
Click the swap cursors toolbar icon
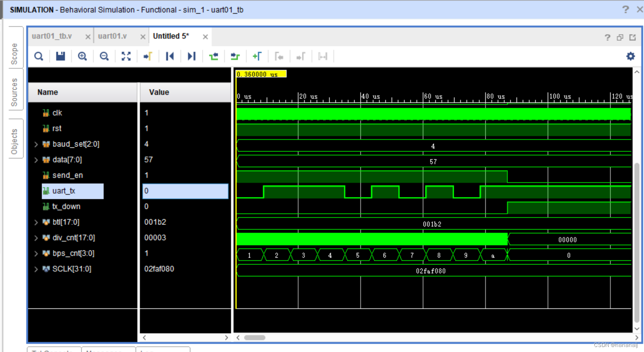click(x=323, y=56)
